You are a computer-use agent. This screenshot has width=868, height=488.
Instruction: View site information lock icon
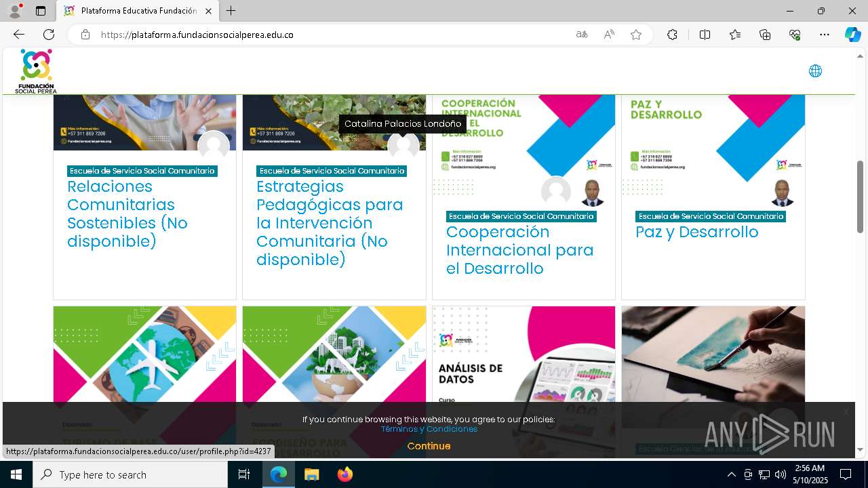pos(85,35)
